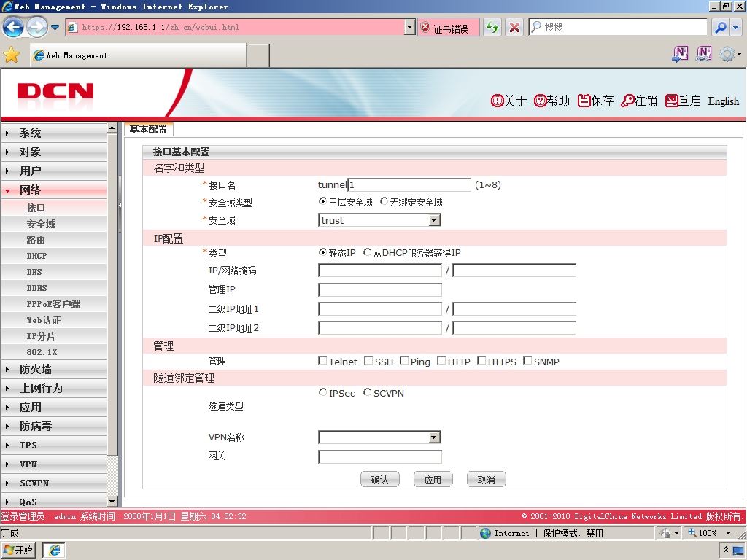
Task: Click the browser Forward arrow button
Action: (x=36, y=27)
